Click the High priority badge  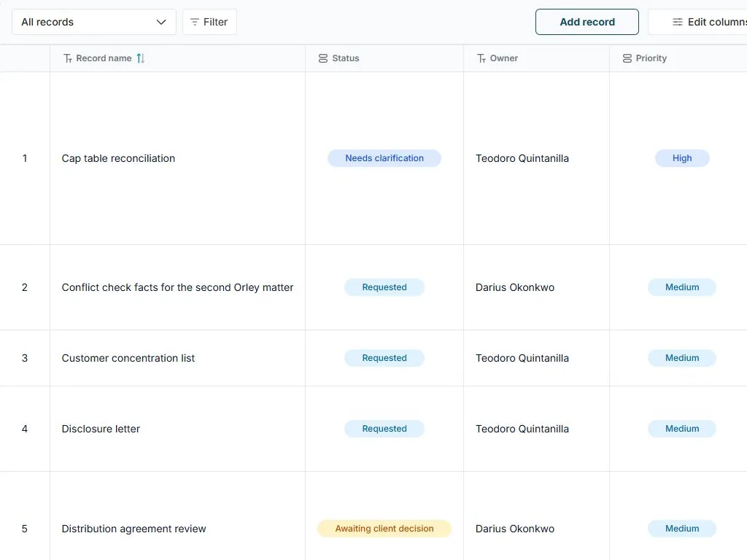[x=682, y=158]
